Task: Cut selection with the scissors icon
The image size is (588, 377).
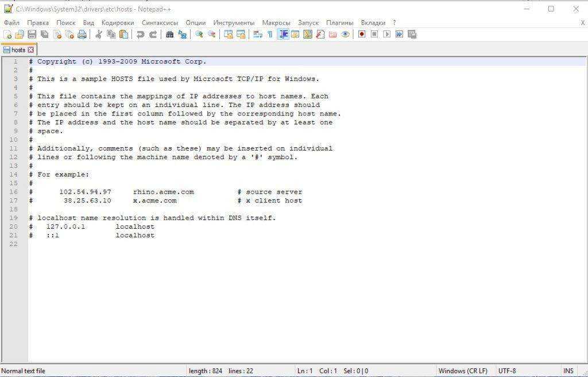Action: (98, 34)
